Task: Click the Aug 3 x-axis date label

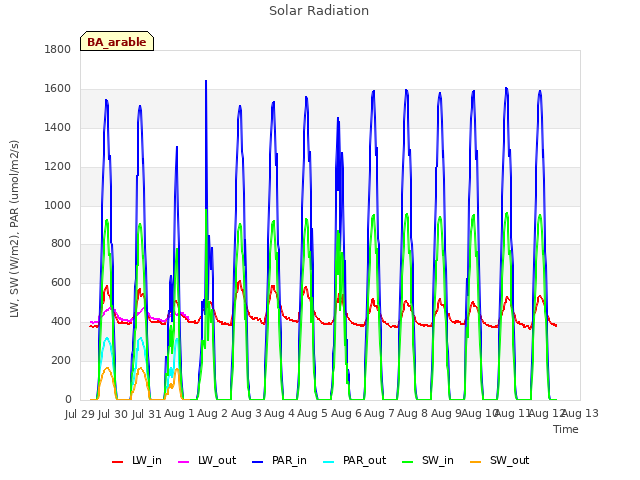Action: [246, 413]
